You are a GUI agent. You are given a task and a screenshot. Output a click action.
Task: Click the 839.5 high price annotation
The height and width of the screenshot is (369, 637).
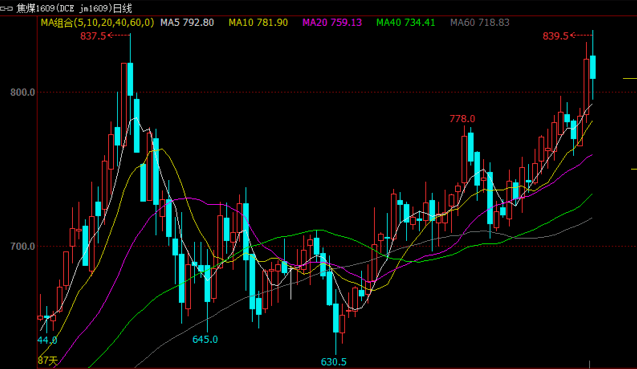[x=555, y=36]
